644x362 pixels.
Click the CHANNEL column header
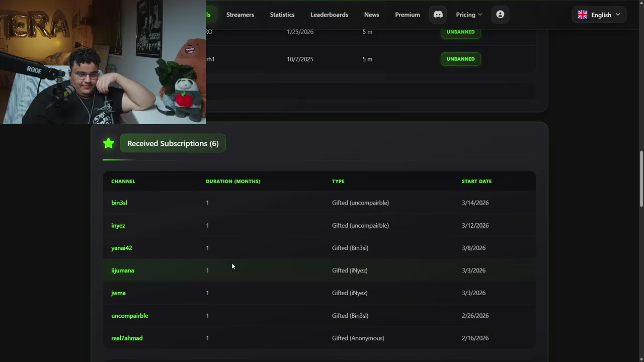pos(123,181)
